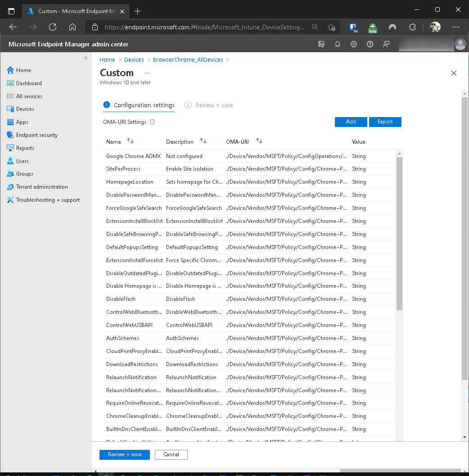Open browser settings and more menu

(x=456, y=27)
